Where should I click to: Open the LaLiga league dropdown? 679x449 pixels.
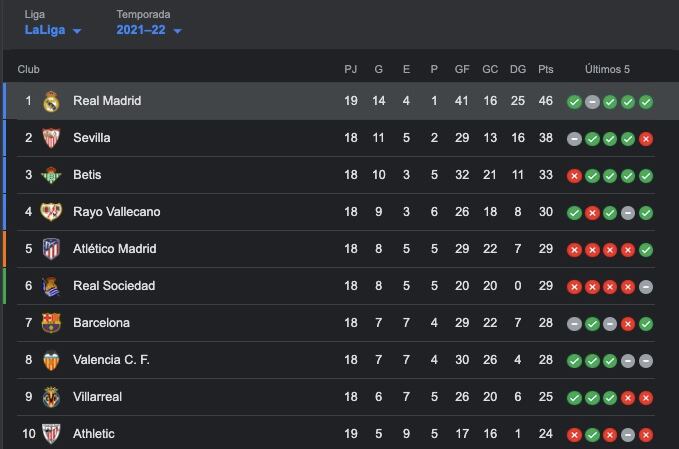pyautogui.click(x=53, y=30)
